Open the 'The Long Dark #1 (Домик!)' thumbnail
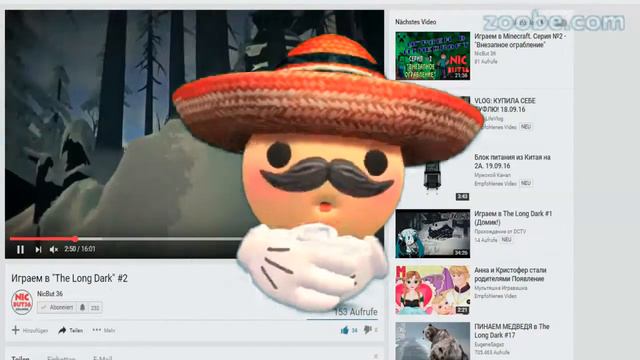640x360 pixels. point(433,233)
